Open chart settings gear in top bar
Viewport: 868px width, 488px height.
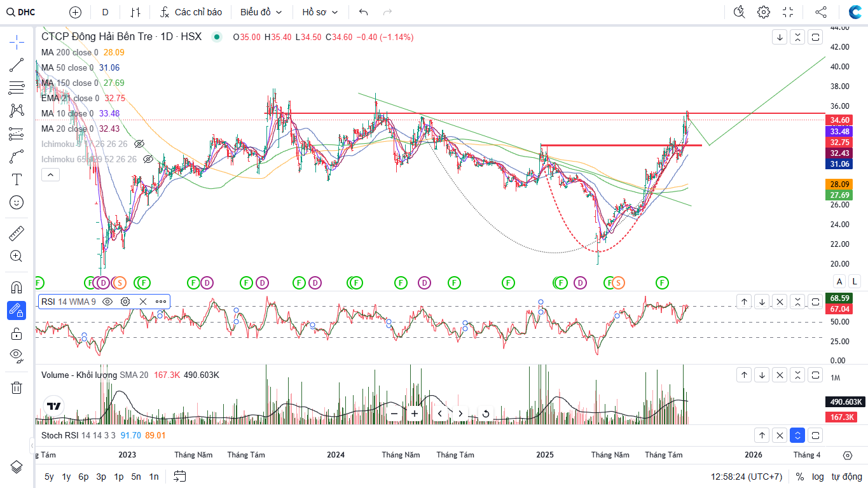click(x=764, y=12)
